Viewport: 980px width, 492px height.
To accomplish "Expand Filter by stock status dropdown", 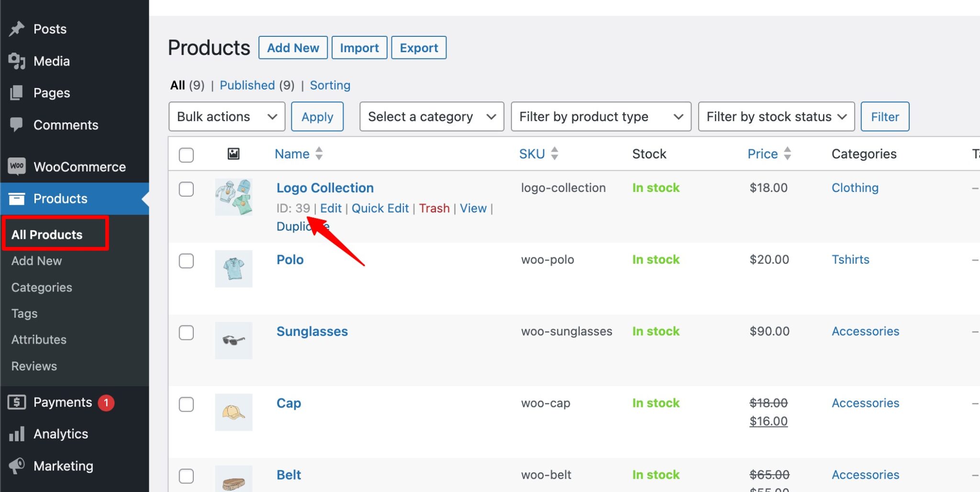I will pos(776,116).
